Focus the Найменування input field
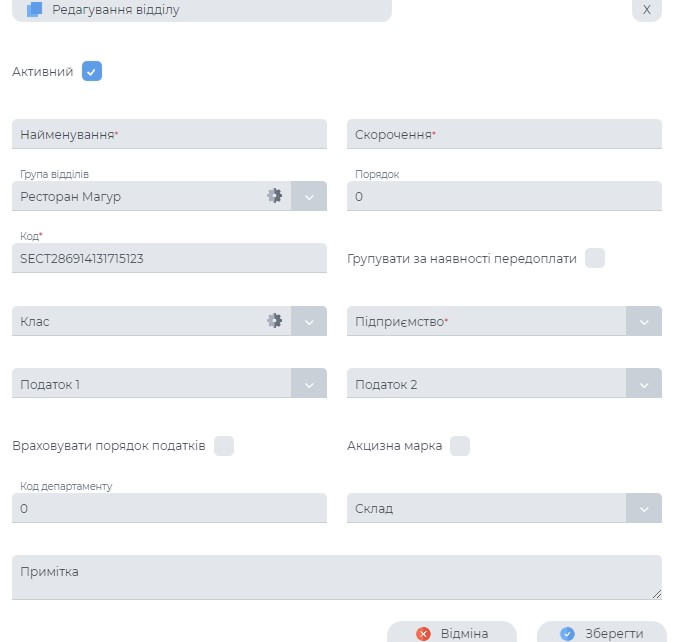 tap(169, 134)
